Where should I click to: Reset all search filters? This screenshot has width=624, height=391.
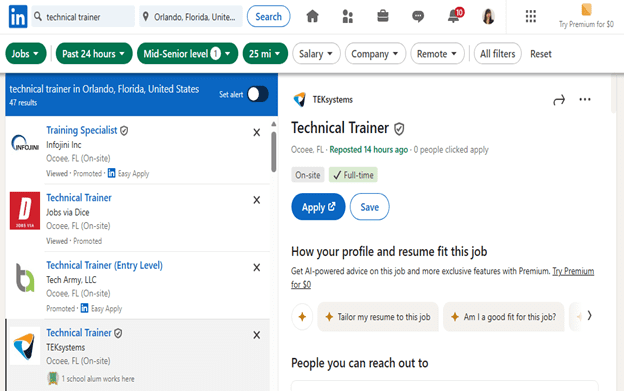click(540, 54)
